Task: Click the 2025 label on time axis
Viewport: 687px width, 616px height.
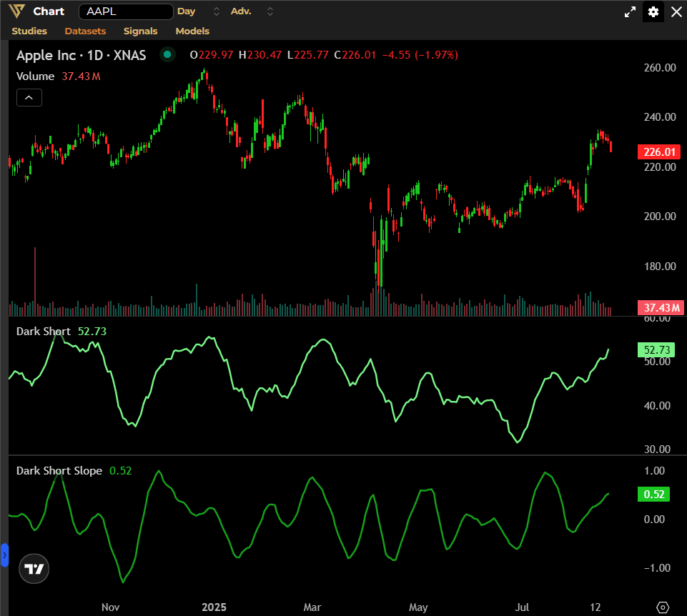Action: click(214, 607)
